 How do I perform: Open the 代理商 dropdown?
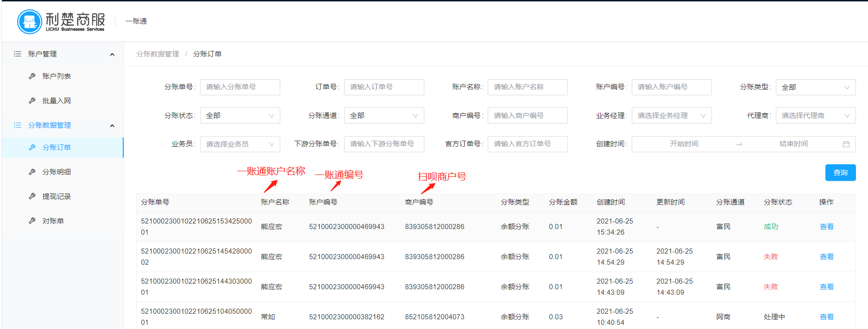(816, 116)
